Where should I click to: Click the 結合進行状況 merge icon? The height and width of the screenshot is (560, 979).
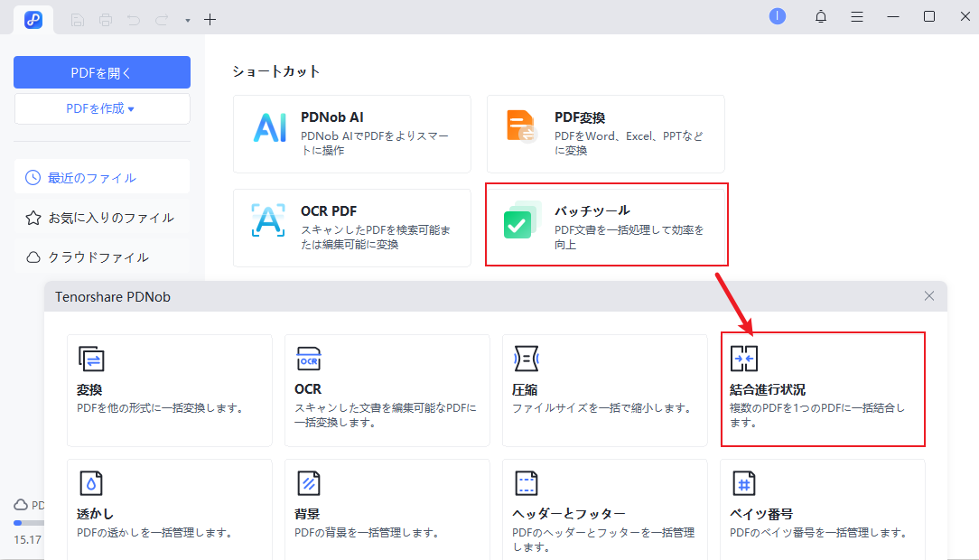(743, 359)
